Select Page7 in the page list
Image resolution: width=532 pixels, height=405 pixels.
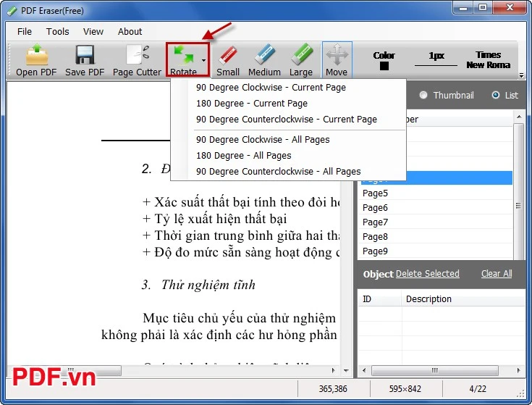[x=436, y=222]
